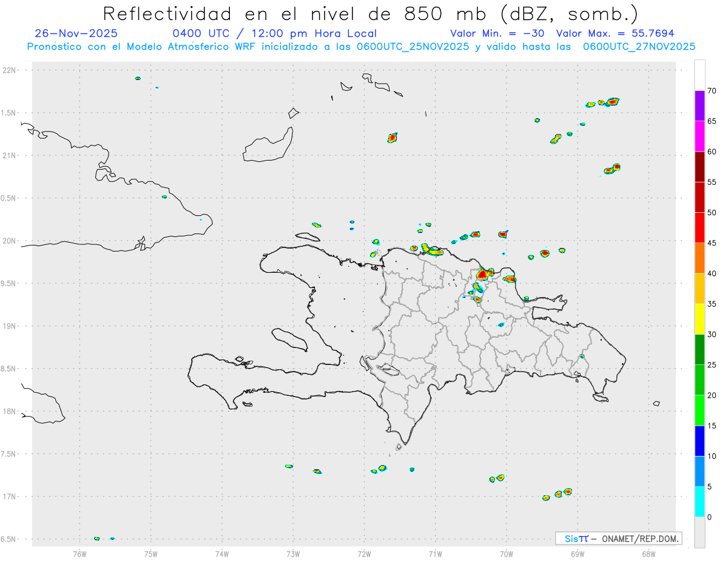Viewport: 728px width, 562px height.
Task: Click the dark blue 10–15 dBZ color band
Action: click(699, 441)
